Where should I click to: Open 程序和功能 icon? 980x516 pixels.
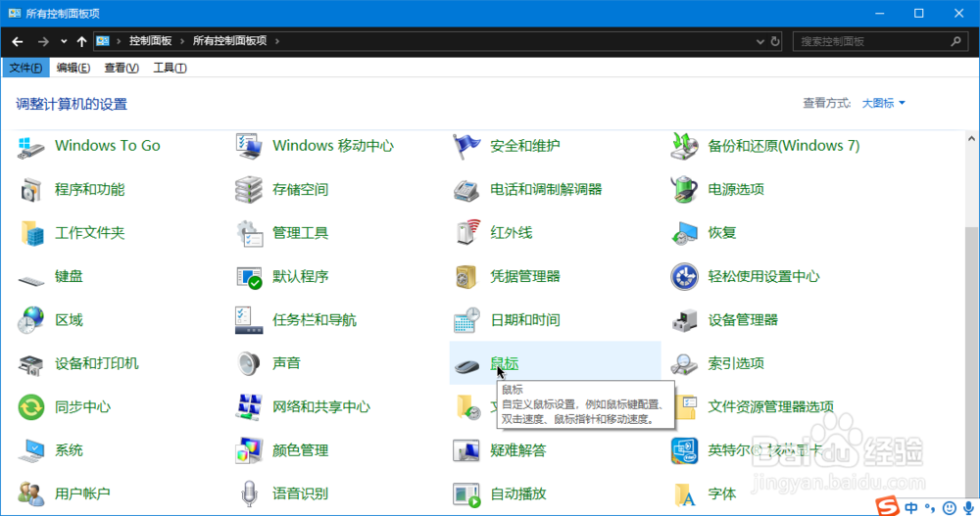point(30,190)
